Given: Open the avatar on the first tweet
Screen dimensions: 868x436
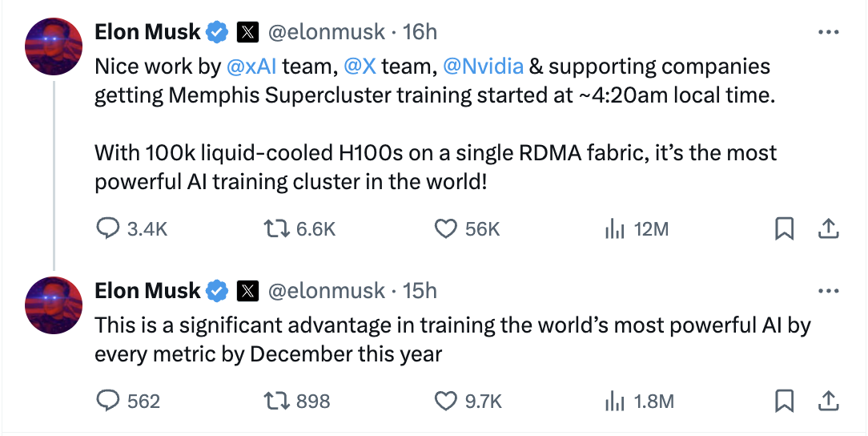Looking at the screenshot, I should (x=54, y=46).
